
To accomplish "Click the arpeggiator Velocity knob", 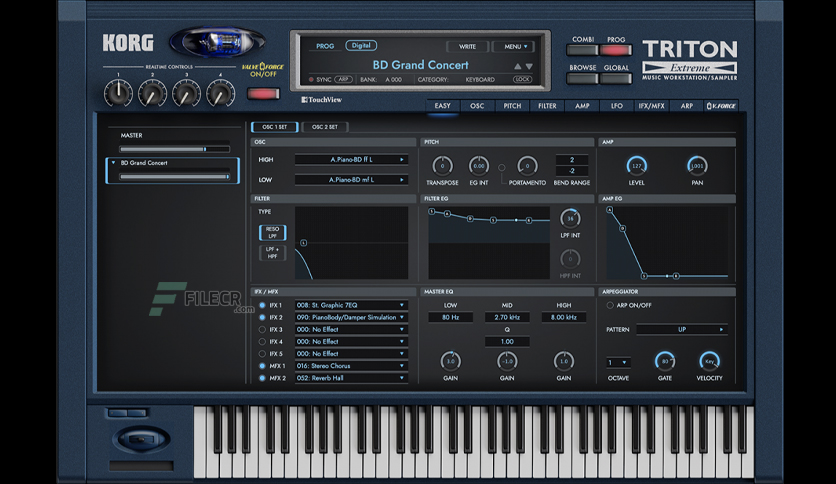I will [x=710, y=361].
